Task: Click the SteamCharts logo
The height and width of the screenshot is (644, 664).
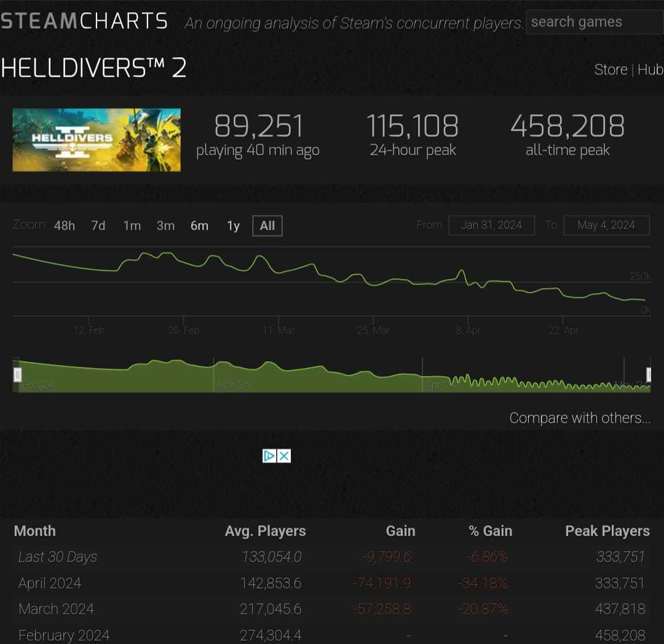Action: tap(84, 22)
